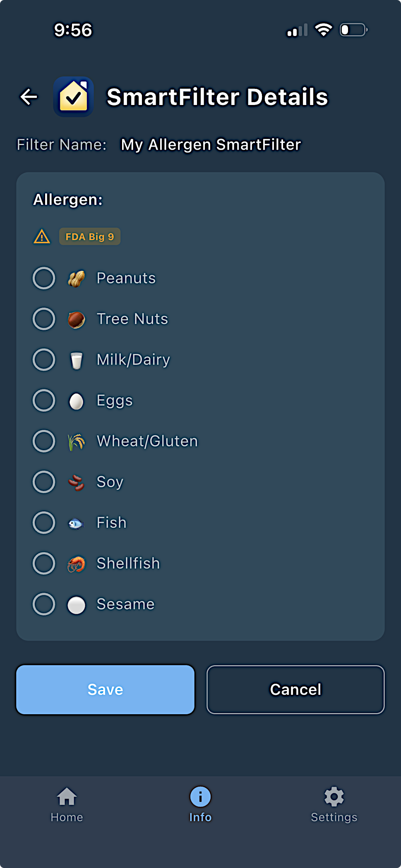Tap the fish emoji icon
This screenshot has height=868, width=401.
tap(77, 523)
